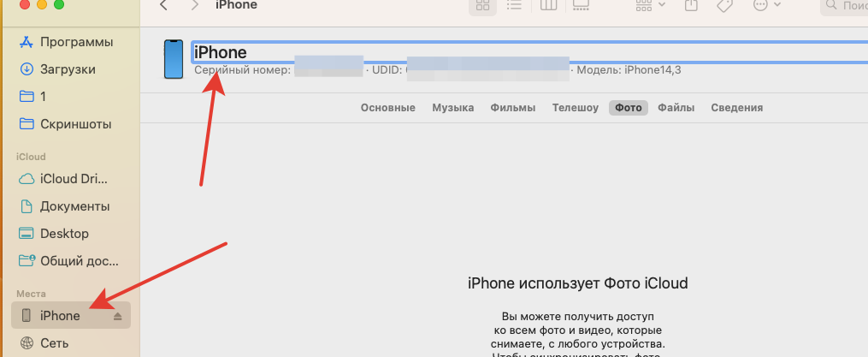This screenshot has width=868, height=357.
Task: Click the iPhone device name field
Action: pos(529,52)
